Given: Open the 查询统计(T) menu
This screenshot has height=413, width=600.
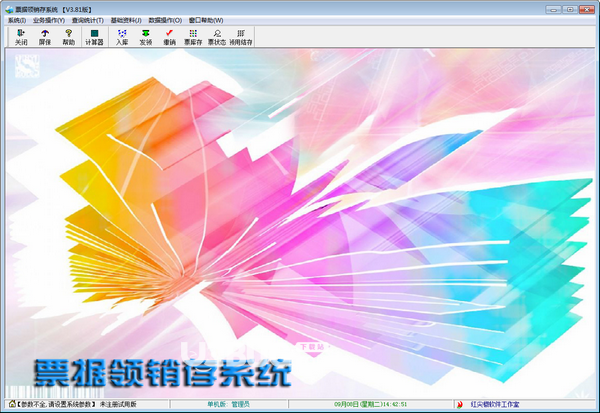Looking at the screenshot, I should tap(88, 20).
